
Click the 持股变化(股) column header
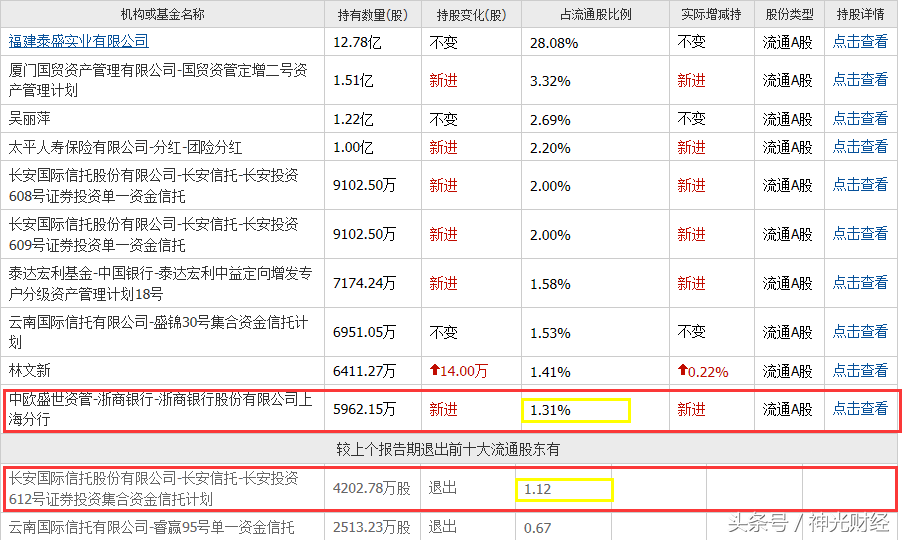coord(471,15)
